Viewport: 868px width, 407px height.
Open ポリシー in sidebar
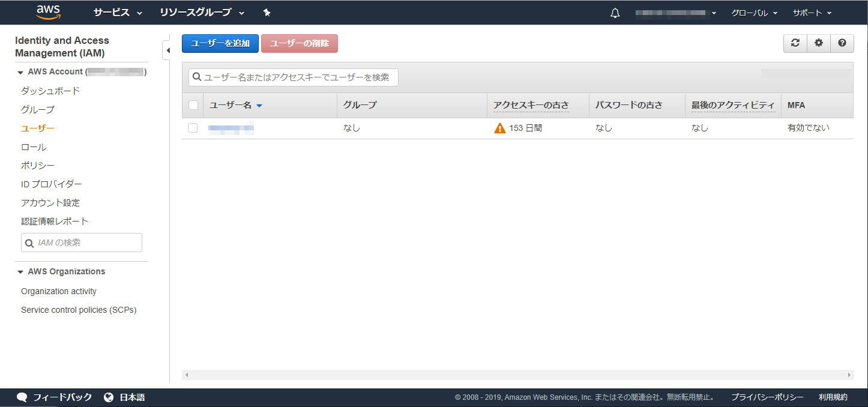point(38,165)
